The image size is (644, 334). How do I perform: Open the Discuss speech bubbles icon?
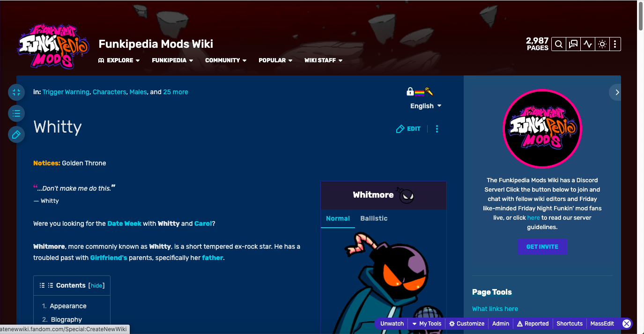point(573,44)
